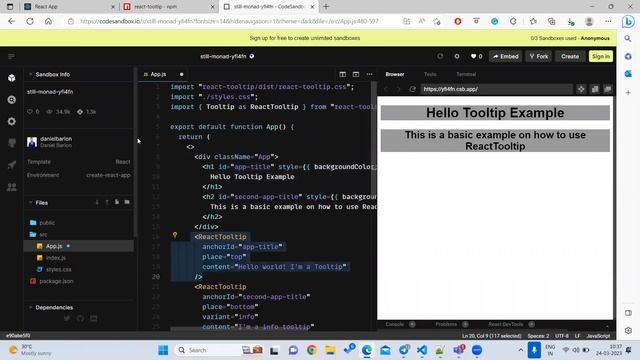Open the GitHub panel icon in sidebar
Image resolution: width=640 pixels, height=360 pixels.
click(x=11, y=143)
